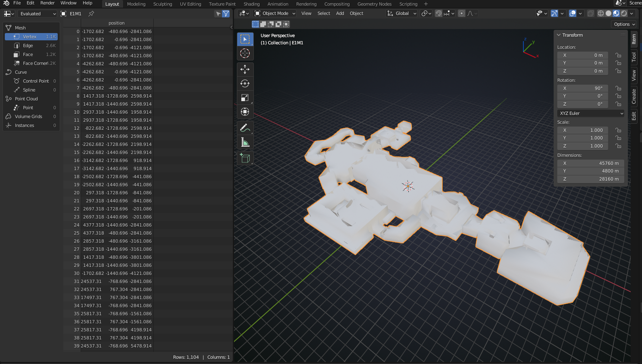Select the Edge domain in spreadsheet
The height and width of the screenshot is (364, 642).
coord(31,46)
